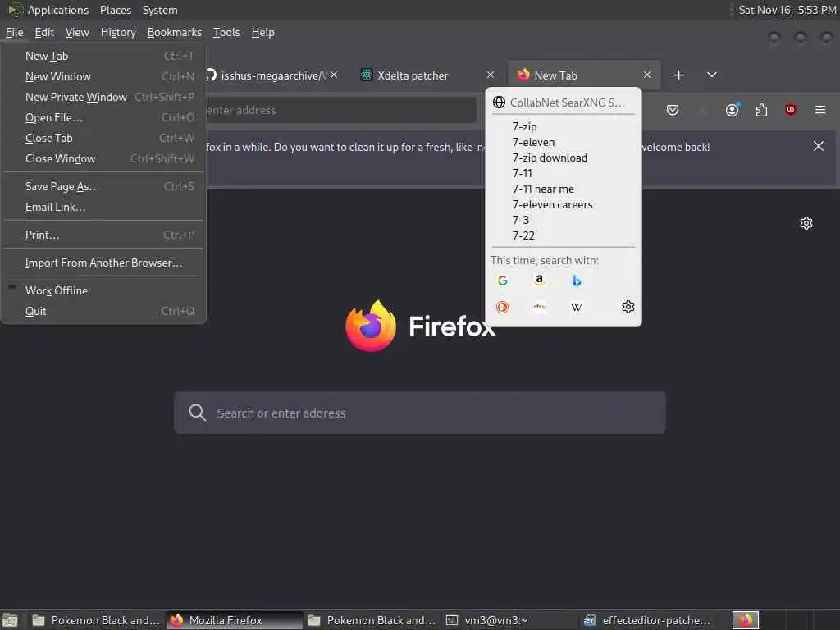Image resolution: width=840 pixels, height=630 pixels.
Task: Click the page 'Search or enter address' box
Action: [x=420, y=413]
